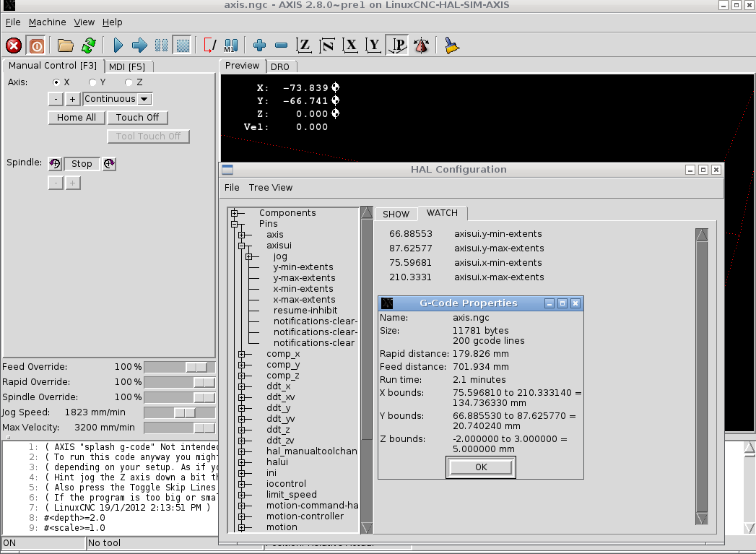Select y-min-extents pin in the tree
The width and height of the screenshot is (756, 554).
(303, 267)
